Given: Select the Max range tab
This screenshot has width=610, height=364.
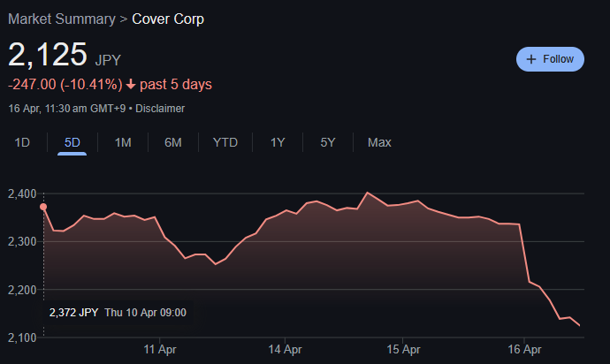Looking at the screenshot, I should click(x=379, y=142).
